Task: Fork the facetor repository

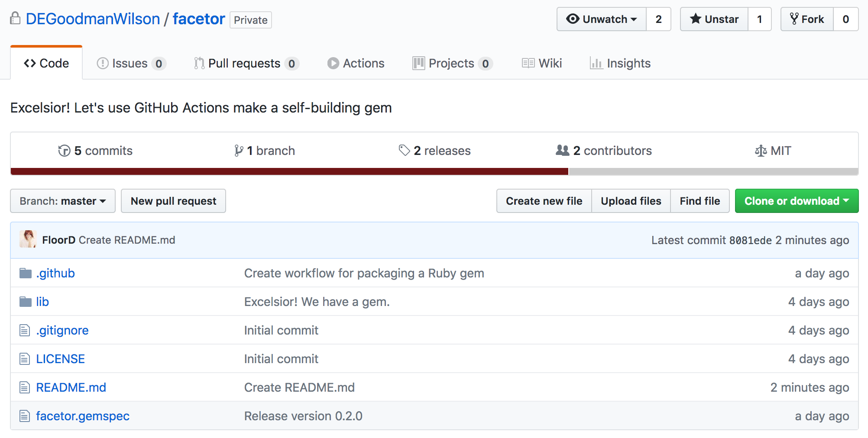Action: coord(807,19)
